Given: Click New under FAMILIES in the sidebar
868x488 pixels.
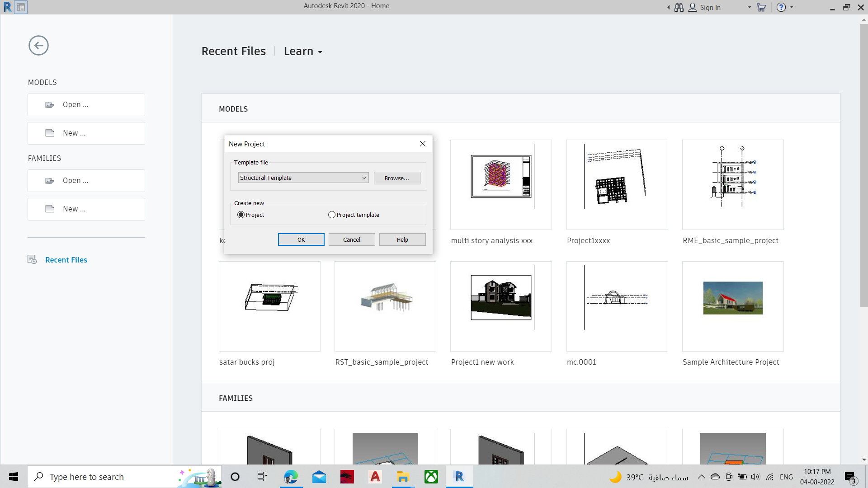Looking at the screenshot, I should [86, 209].
